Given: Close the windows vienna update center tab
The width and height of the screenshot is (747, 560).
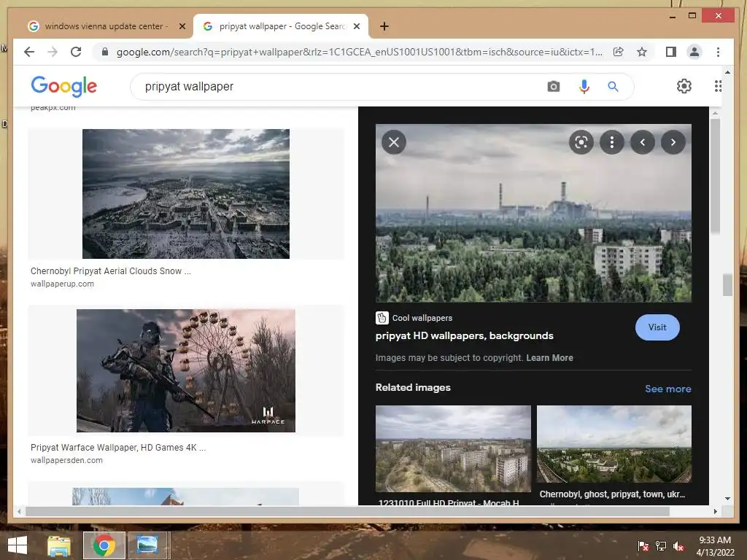Looking at the screenshot, I should pos(182,26).
